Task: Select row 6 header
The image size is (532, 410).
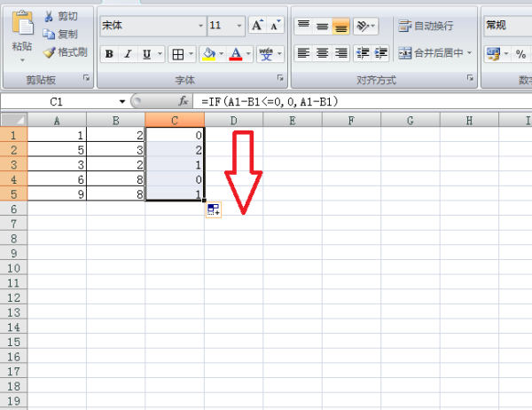Action: point(13,209)
